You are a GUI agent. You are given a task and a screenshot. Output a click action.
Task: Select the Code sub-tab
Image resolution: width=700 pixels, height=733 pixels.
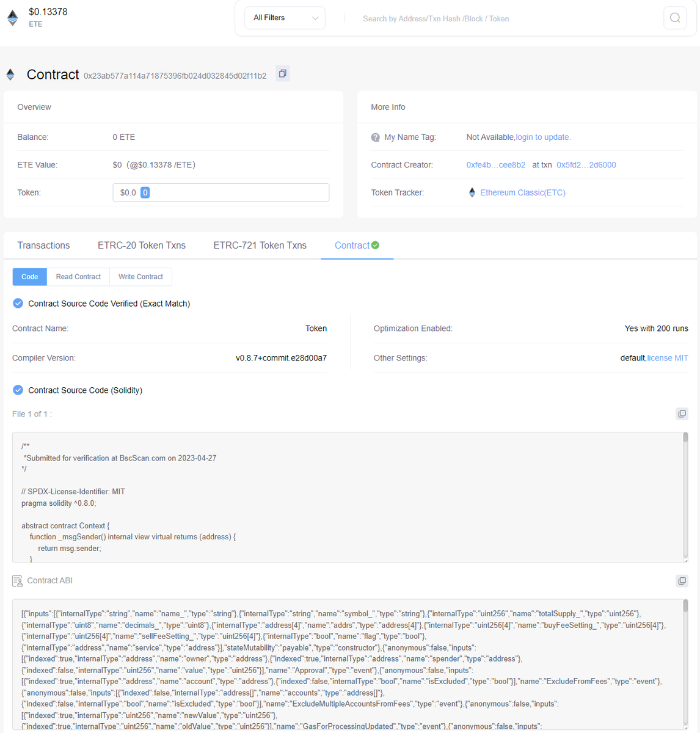click(x=30, y=277)
